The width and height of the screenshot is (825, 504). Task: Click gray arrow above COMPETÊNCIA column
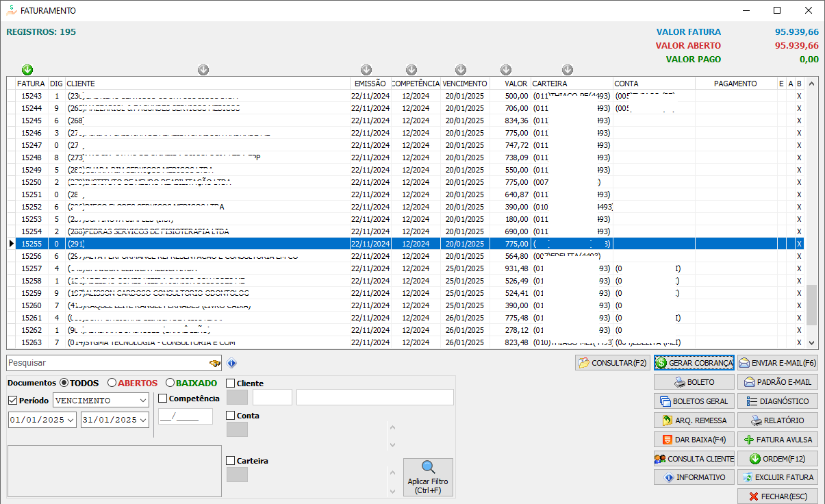411,70
